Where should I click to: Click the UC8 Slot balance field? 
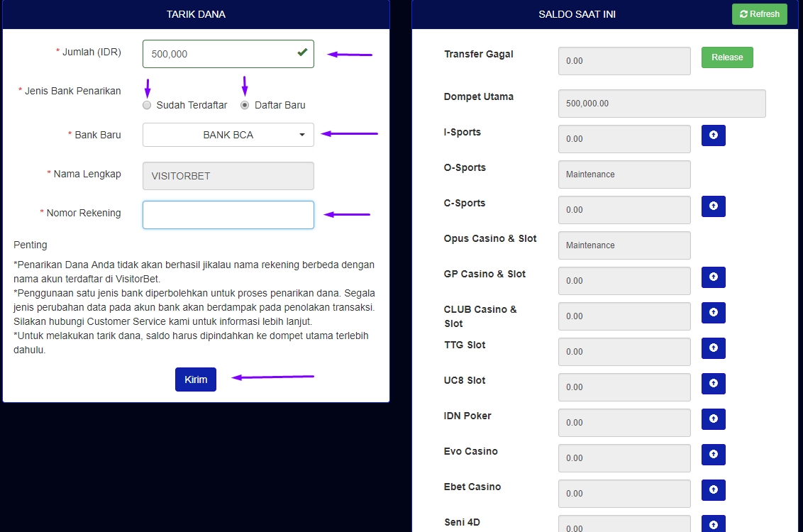coord(624,387)
